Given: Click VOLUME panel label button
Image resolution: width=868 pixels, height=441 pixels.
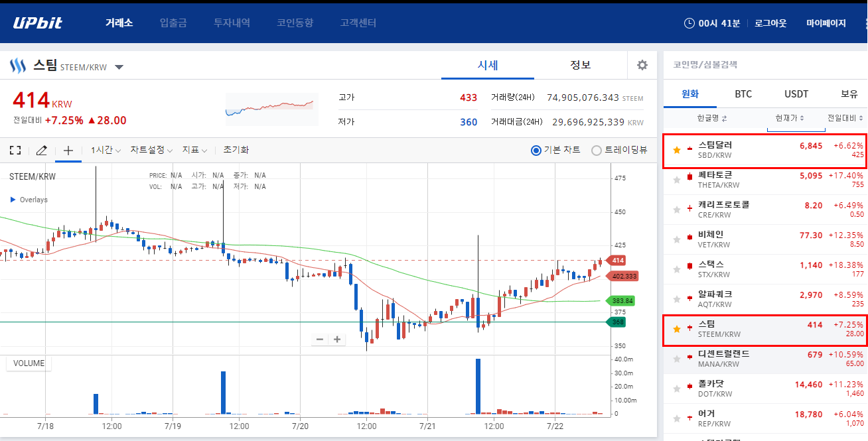Looking at the screenshot, I should pyautogui.click(x=29, y=363).
